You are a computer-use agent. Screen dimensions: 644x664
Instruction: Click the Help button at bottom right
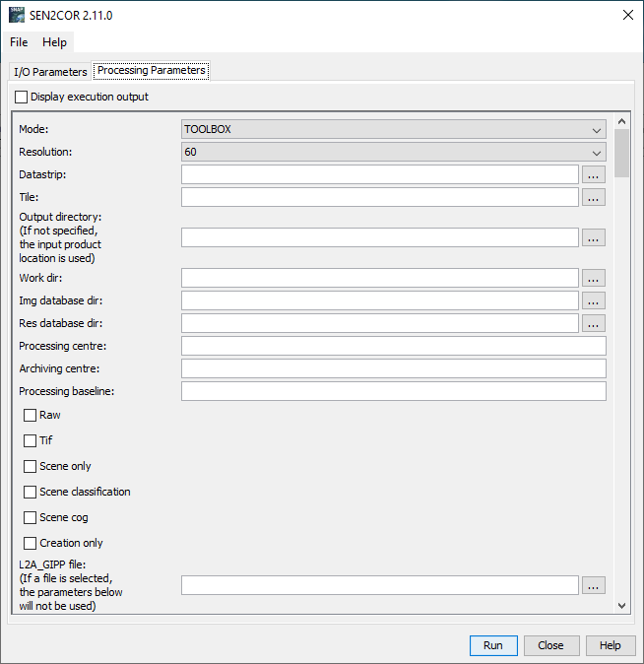click(x=611, y=645)
